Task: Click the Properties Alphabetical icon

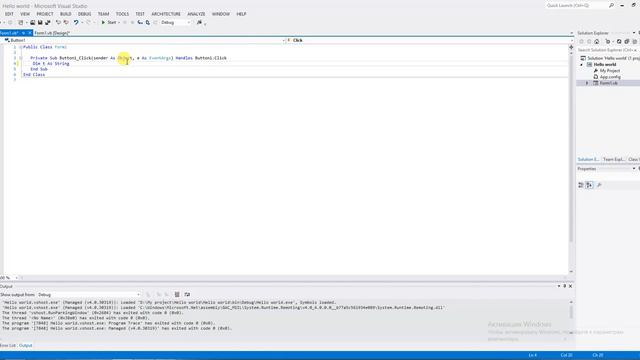Action: [589, 185]
